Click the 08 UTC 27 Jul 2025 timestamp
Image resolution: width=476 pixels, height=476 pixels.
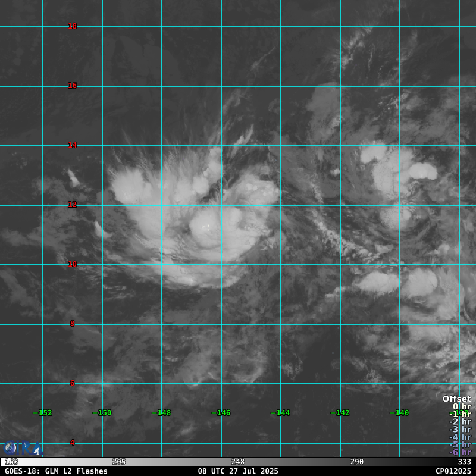coord(238,471)
